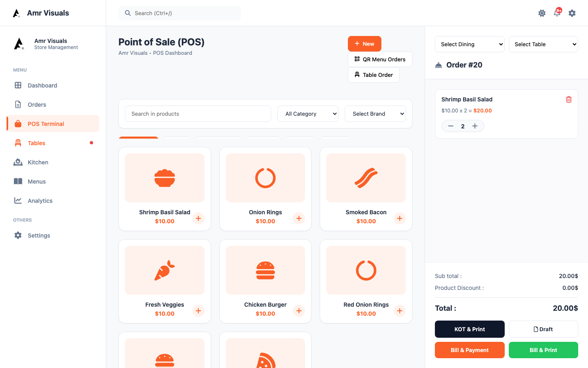588x368 pixels.
Task: Toggle theme with the sun icon
Action: [542, 13]
